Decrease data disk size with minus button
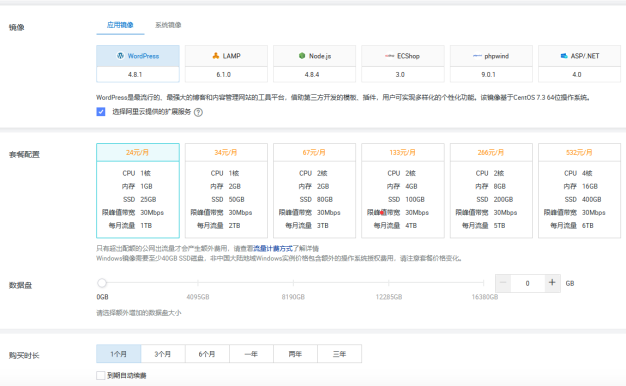 click(x=503, y=283)
